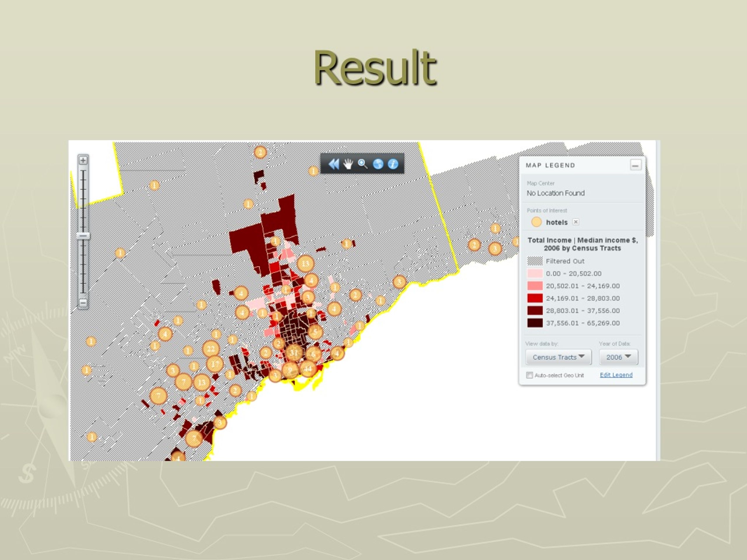
Task: Click the plus zoom-in button on slider
Action: [x=83, y=160]
